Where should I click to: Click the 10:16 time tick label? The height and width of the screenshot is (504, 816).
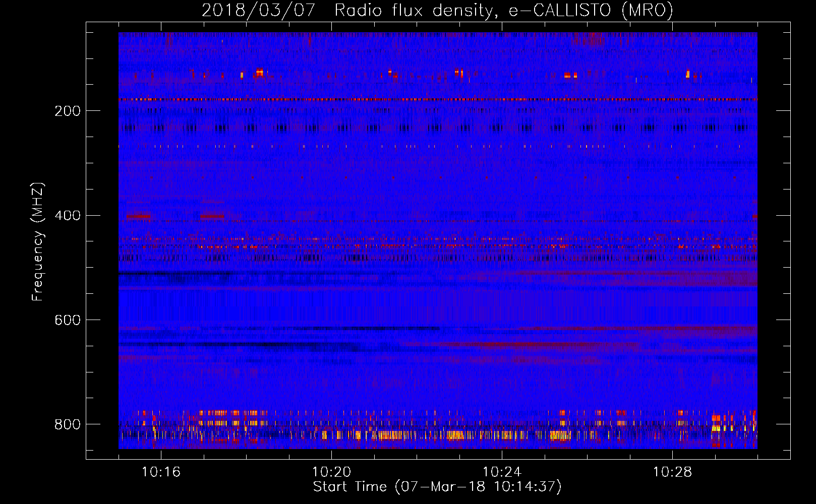click(161, 472)
